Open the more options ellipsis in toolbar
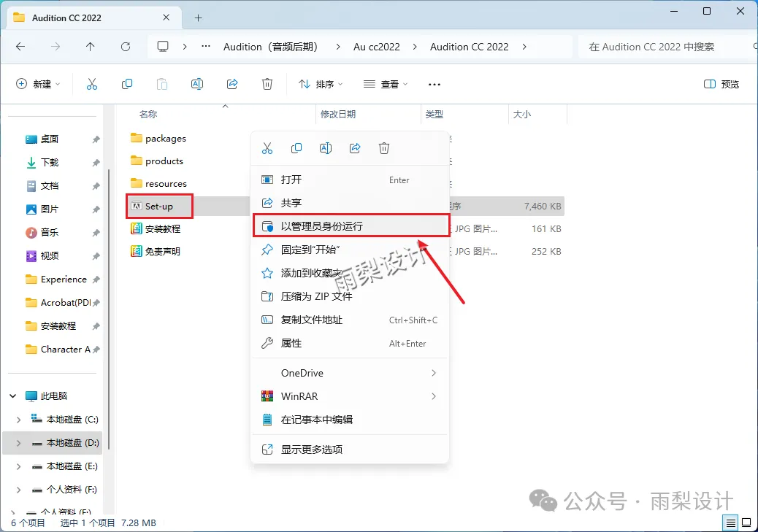The width and height of the screenshot is (758, 532). tap(434, 84)
